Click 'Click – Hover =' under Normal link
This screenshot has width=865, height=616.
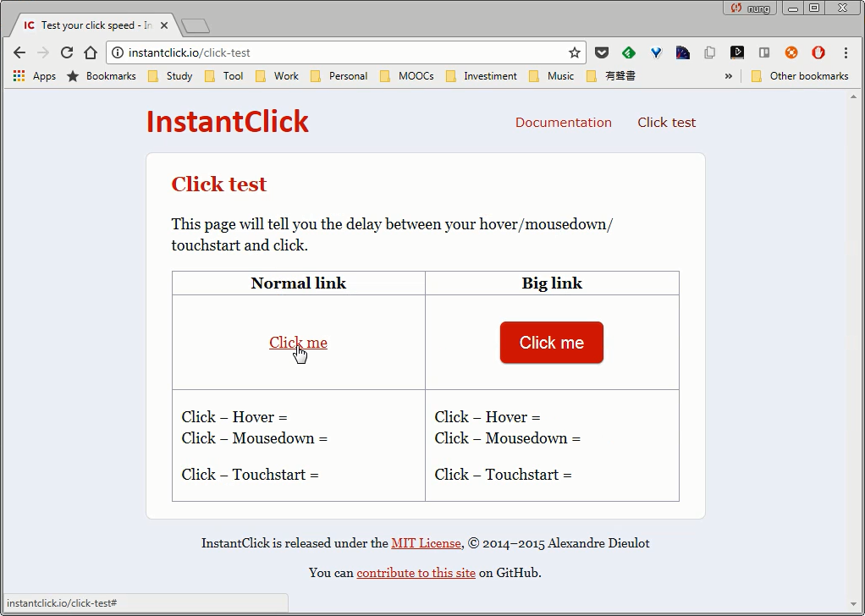pos(234,417)
